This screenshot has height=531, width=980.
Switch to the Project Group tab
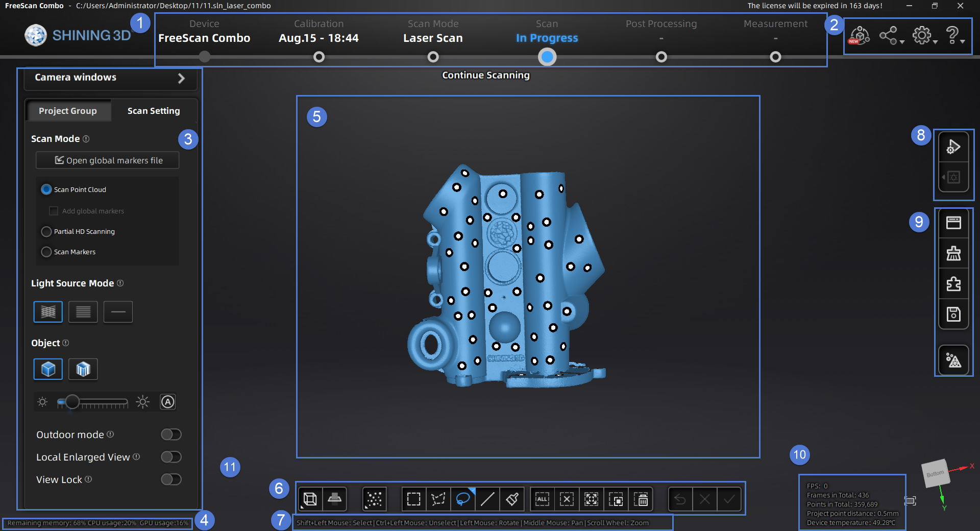pyautogui.click(x=68, y=110)
